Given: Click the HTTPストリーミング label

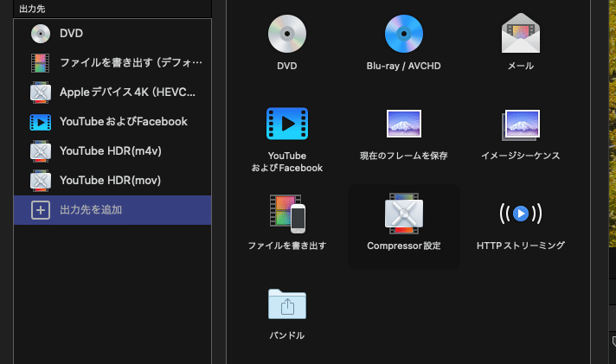Looking at the screenshot, I should [521, 246].
